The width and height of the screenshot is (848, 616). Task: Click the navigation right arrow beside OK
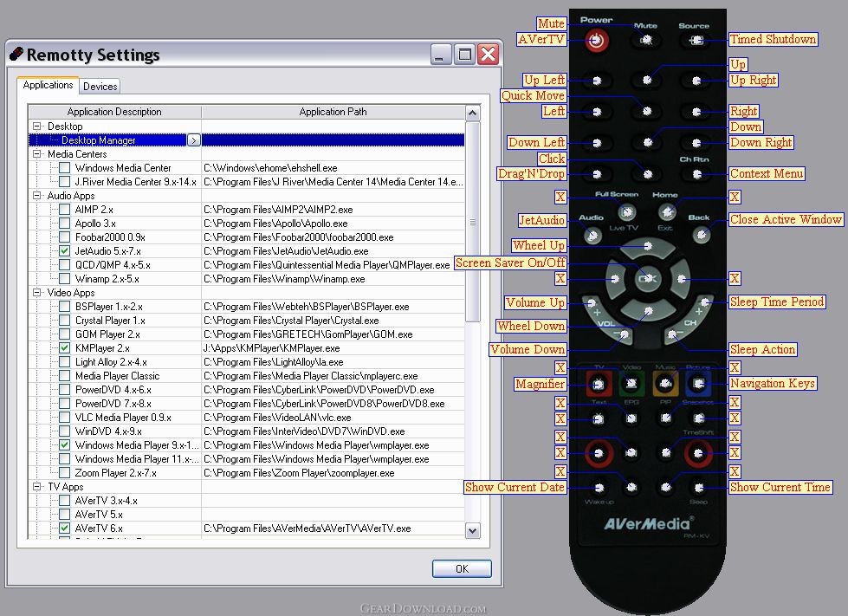(681, 279)
